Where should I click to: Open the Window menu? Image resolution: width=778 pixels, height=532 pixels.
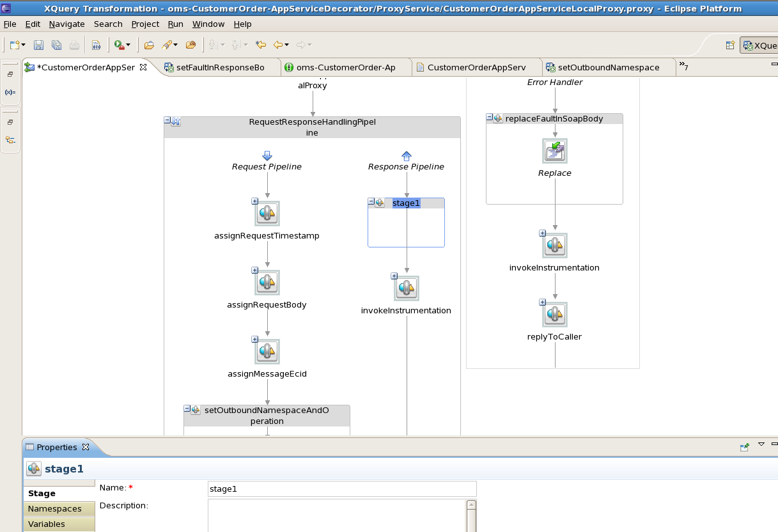click(x=208, y=24)
